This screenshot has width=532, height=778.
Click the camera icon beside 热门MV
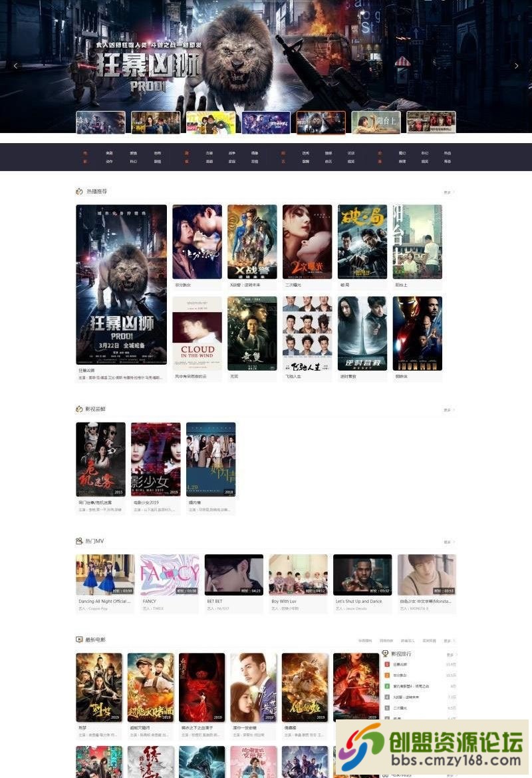(79, 541)
